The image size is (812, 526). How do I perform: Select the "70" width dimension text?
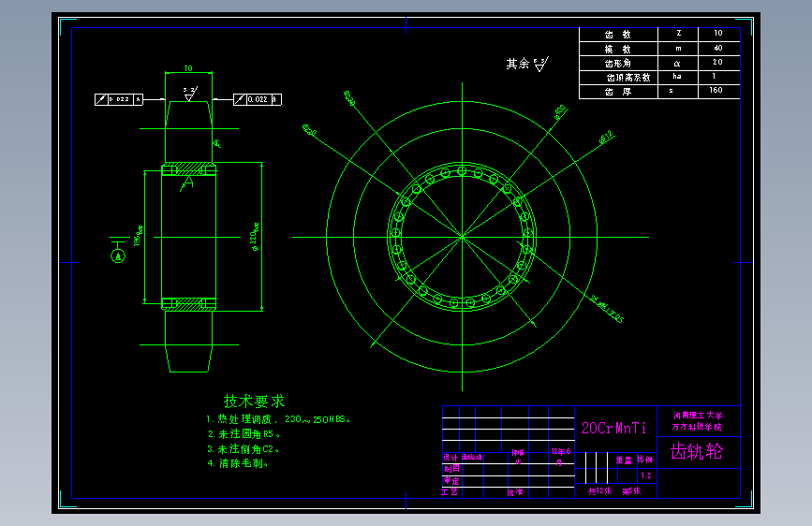coord(188,68)
